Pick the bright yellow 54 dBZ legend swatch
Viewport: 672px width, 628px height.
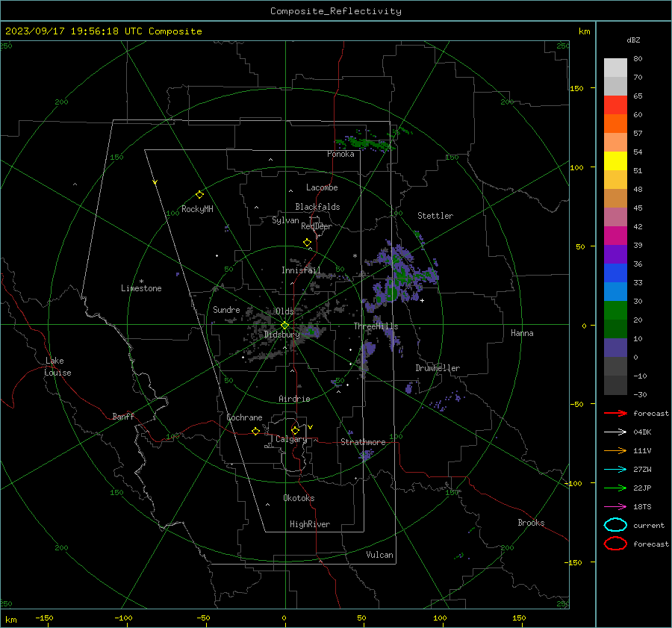click(x=615, y=161)
